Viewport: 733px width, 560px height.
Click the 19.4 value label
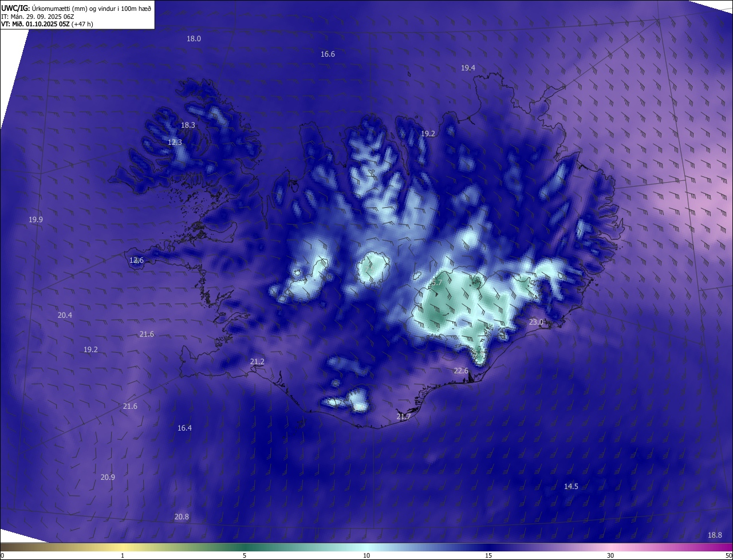(468, 68)
